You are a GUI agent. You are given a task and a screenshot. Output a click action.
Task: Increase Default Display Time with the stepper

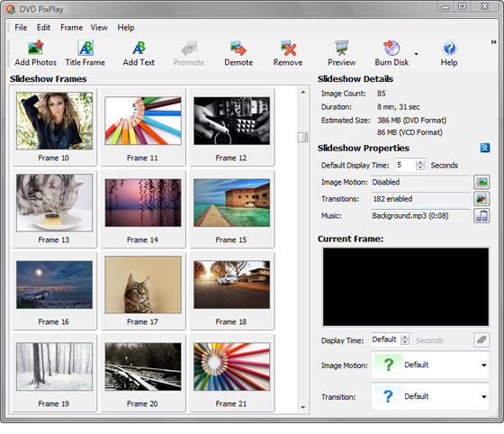(x=420, y=163)
